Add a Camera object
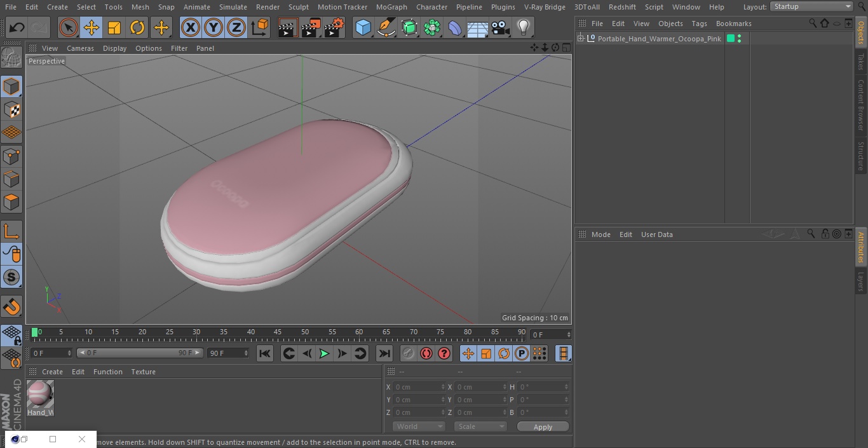This screenshot has height=448, width=868. (x=501, y=27)
